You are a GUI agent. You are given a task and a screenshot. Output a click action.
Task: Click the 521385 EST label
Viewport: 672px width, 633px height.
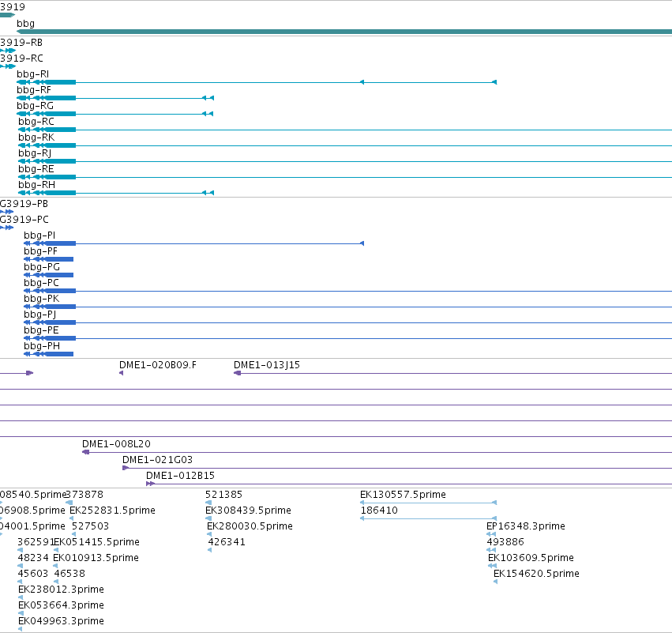[x=223, y=495]
